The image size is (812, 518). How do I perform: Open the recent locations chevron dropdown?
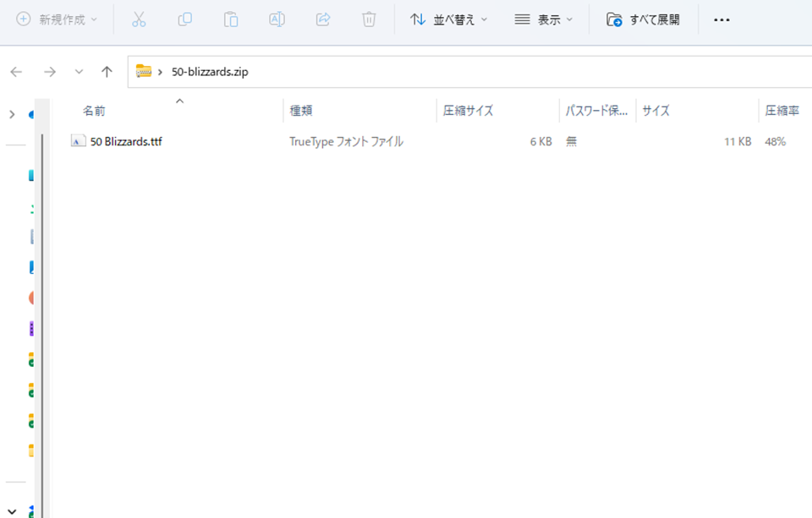(x=79, y=72)
